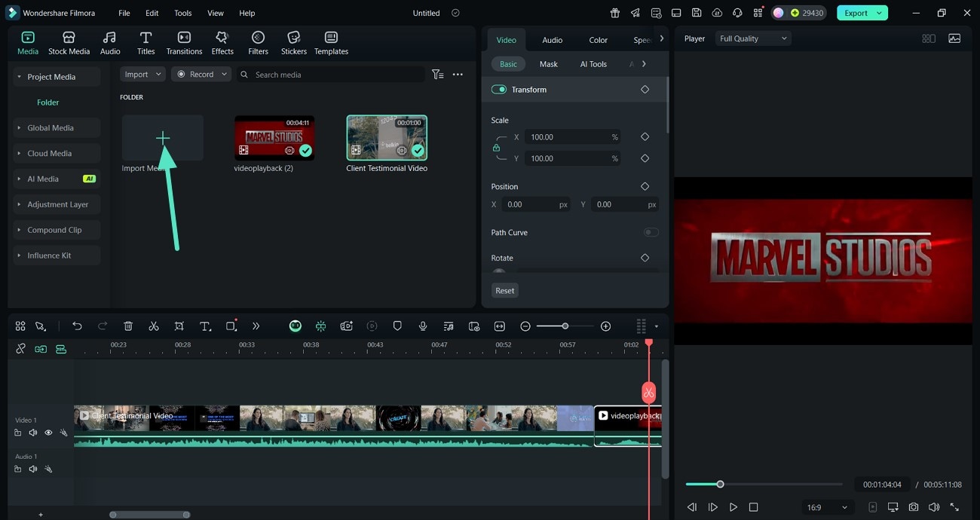Open the Tools menu

pos(183,13)
